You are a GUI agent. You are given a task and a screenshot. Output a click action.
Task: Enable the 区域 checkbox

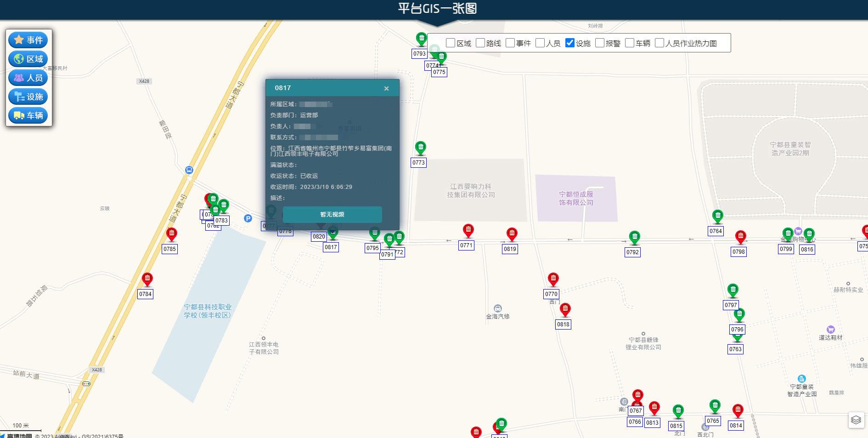point(451,43)
